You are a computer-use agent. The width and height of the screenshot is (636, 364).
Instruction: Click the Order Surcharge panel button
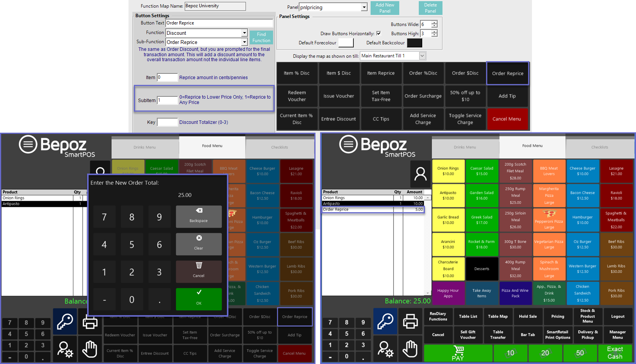click(423, 96)
